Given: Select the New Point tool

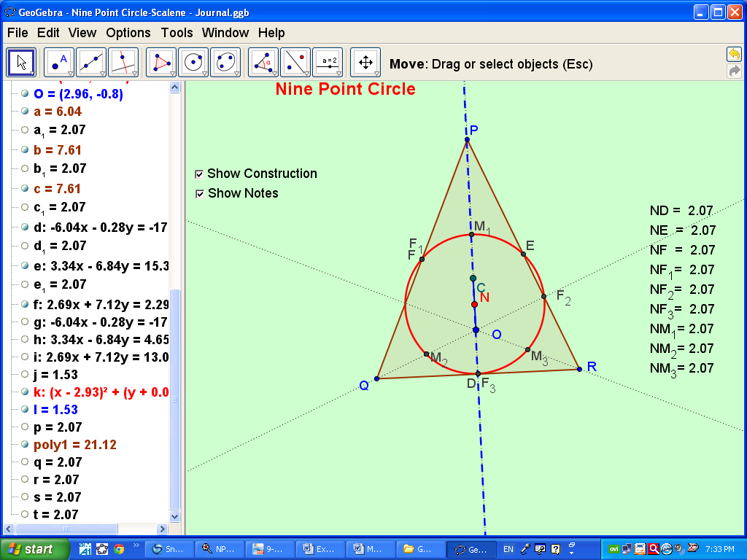Looking at the screenshot, I should pos(53,60).
